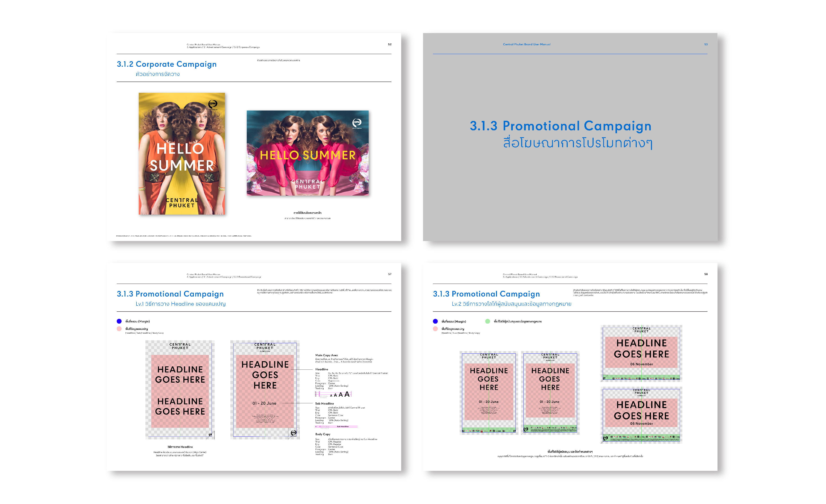Click the CPN logo on page 57's dated layout
Viewport: 826px width, 504px height.
click(293, 433)
